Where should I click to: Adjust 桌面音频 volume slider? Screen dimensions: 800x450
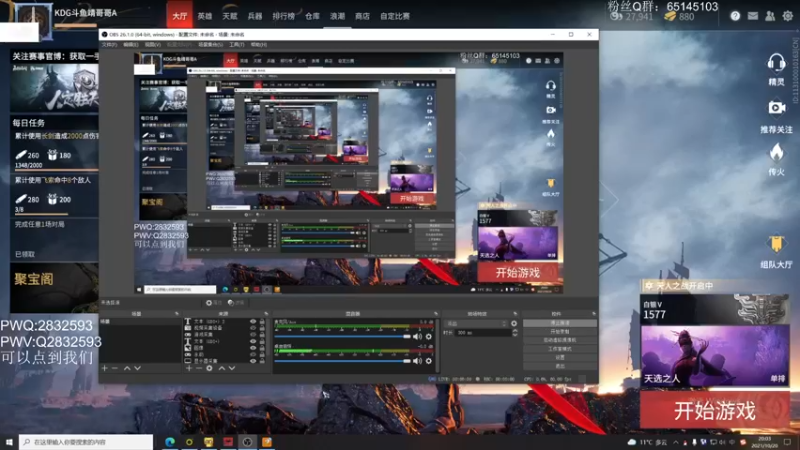pos(342,361)
